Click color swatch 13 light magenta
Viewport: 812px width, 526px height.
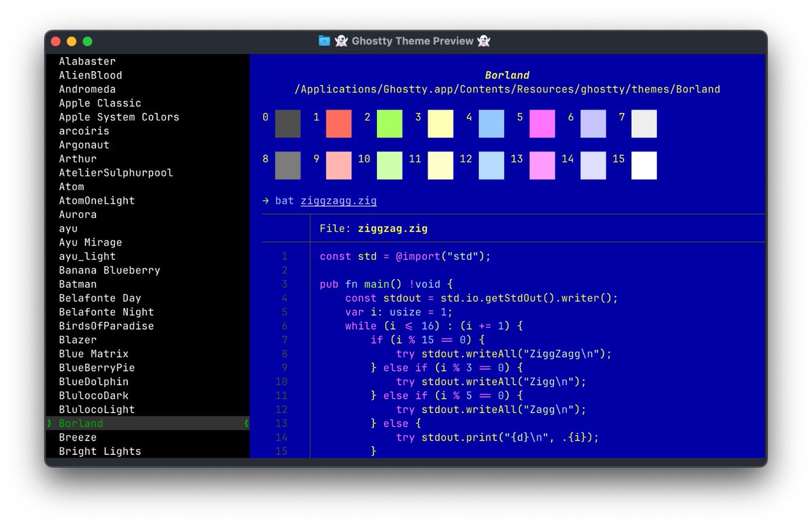542,166
